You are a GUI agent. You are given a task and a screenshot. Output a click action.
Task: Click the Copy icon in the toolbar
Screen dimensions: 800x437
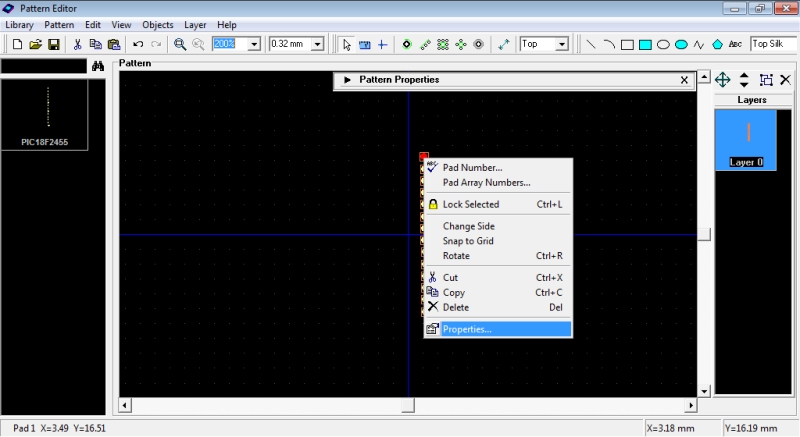(x=95, y=44)
